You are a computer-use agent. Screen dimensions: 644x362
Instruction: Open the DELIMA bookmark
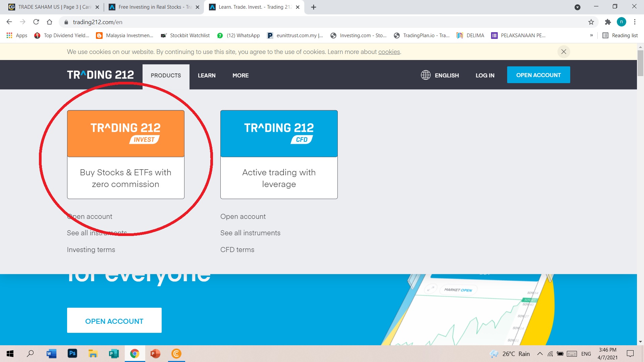(x=470, y=36)
